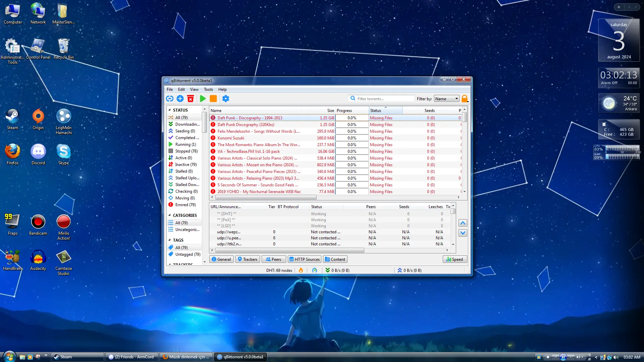Select the Bandicam desktop icon
The image size is (644, 362).
38,225
